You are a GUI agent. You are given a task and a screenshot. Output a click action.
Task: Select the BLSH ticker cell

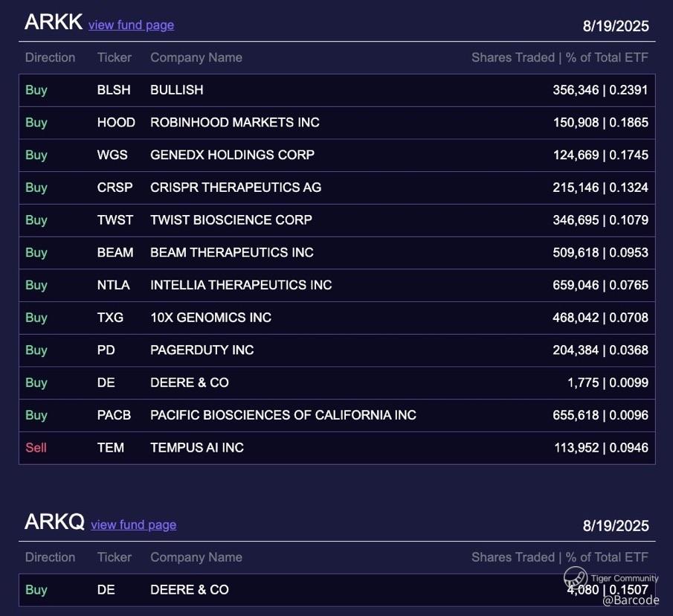point(113,90)
